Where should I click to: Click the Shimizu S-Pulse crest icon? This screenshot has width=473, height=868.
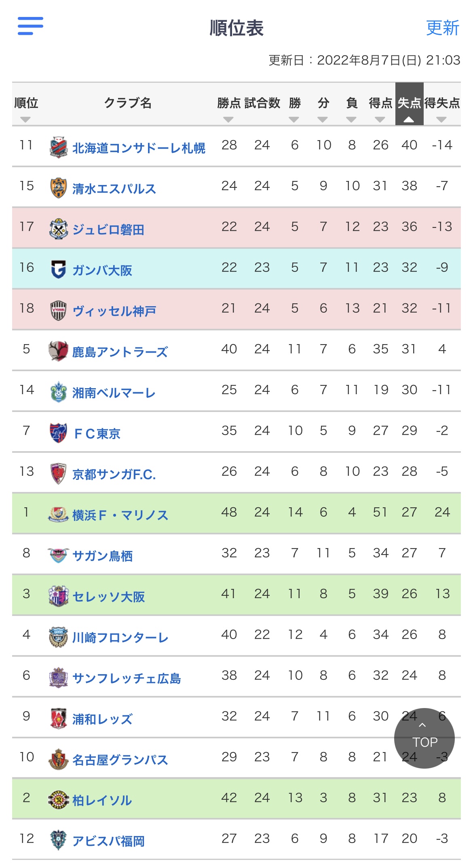[58, 188]
